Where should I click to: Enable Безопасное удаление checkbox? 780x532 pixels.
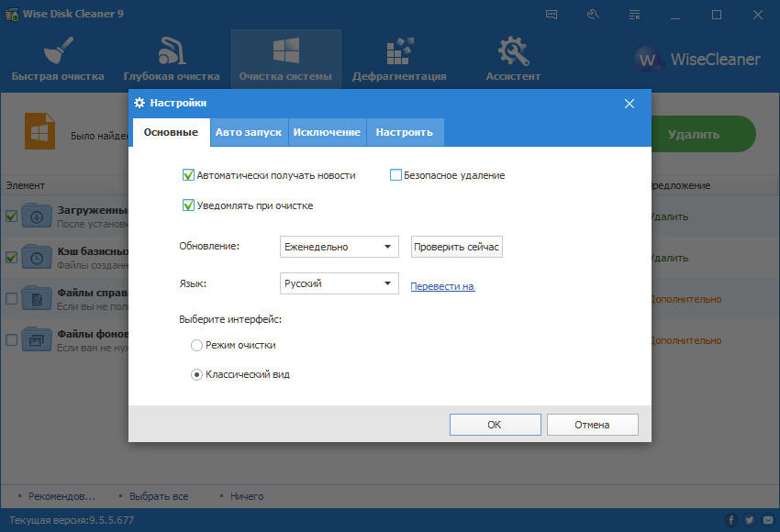(x=396, y=175)
